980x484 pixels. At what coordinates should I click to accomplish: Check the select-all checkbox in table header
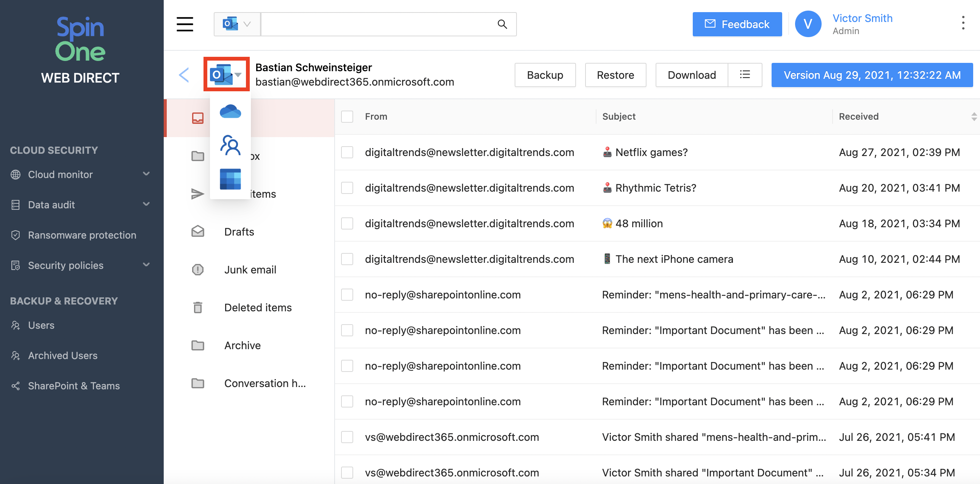(347, 117)
